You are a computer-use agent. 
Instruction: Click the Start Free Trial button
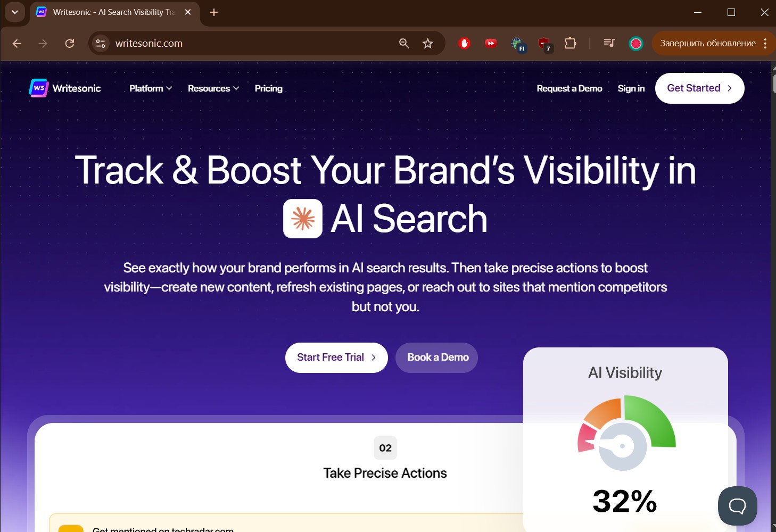click(336, 358)
